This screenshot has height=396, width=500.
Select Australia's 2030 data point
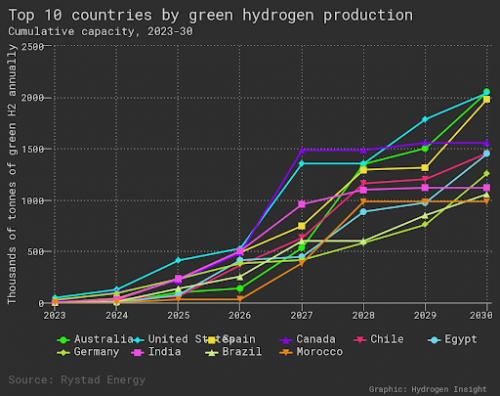pos(486,92)
